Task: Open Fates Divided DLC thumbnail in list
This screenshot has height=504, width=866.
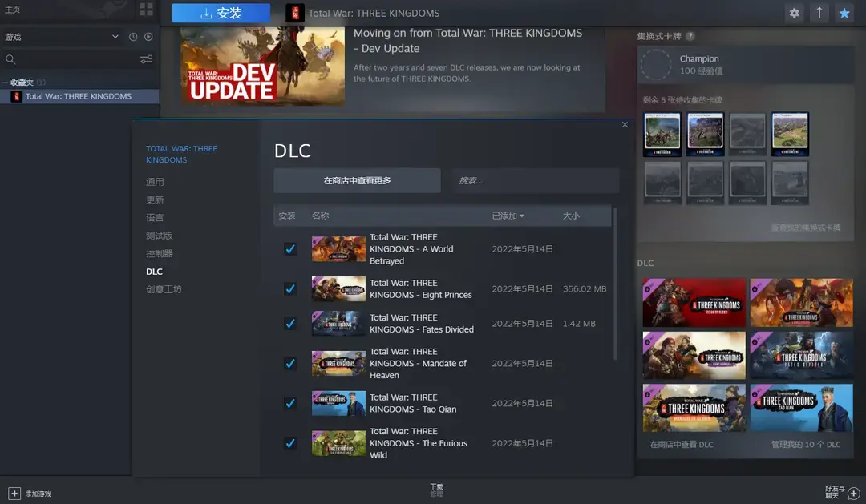Action: 338,324
